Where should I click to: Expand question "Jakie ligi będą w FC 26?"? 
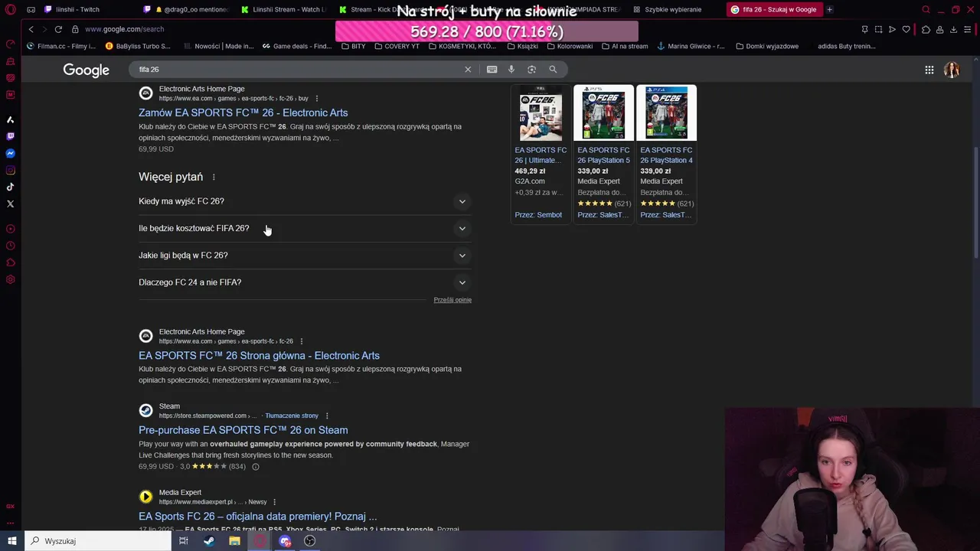[305, 256]
